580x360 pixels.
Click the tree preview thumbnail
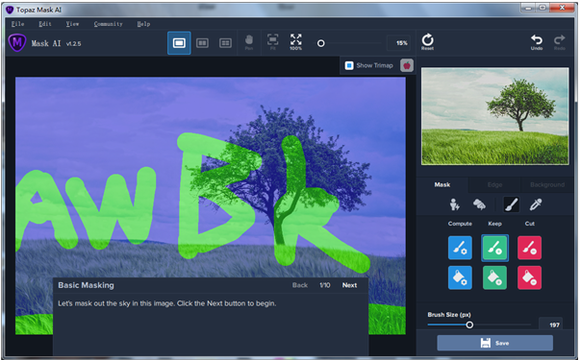tap(495, 116)
